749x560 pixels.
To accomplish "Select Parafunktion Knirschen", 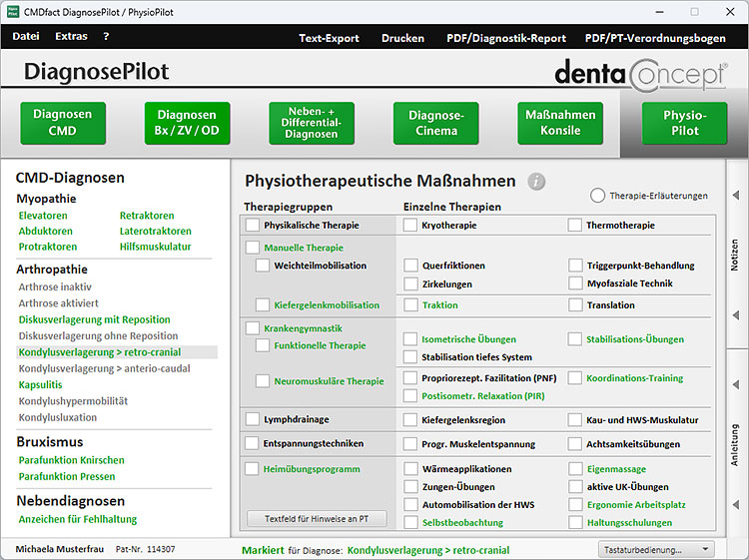I will [71, 460].
